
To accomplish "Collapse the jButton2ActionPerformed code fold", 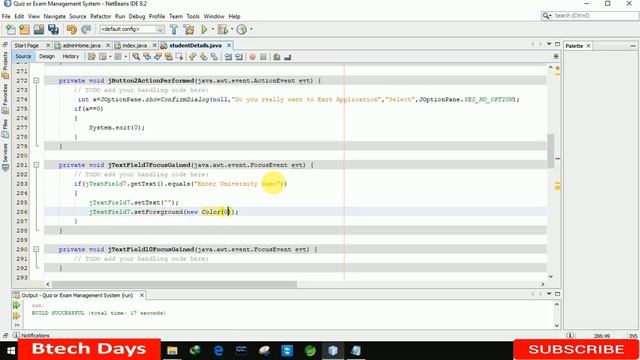I will 36,81.
